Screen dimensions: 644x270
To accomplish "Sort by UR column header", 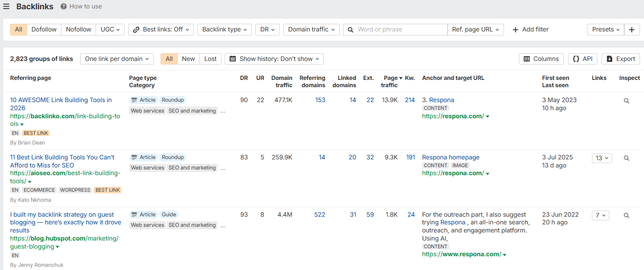I will 260,78.
